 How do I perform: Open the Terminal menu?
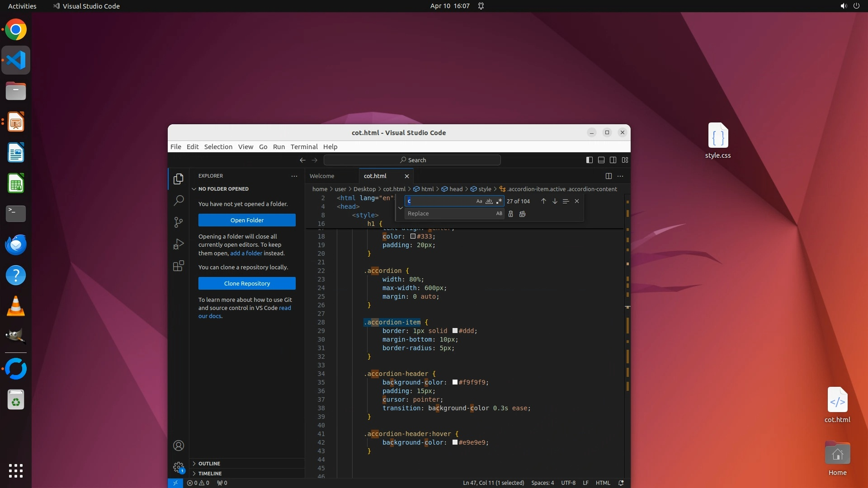pyautogui.click(x=304, y=147)
